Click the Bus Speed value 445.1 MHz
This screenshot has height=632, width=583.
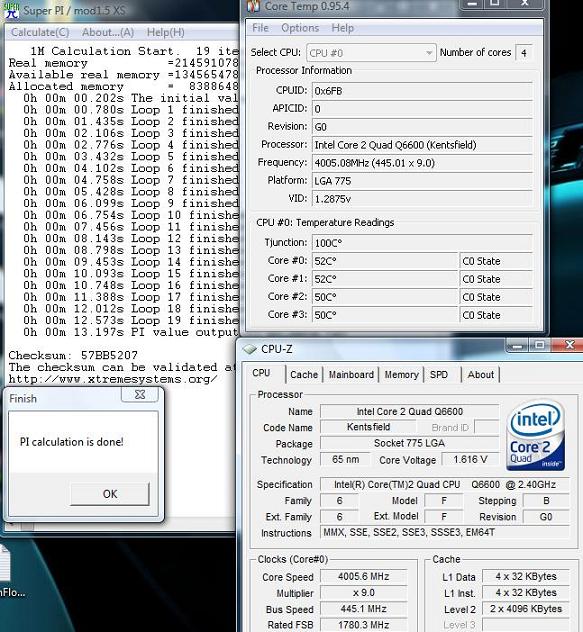click(x=364, y=609)
